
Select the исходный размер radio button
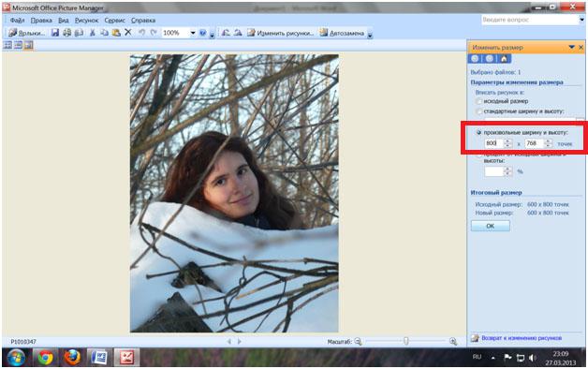[x=478, y=101]
